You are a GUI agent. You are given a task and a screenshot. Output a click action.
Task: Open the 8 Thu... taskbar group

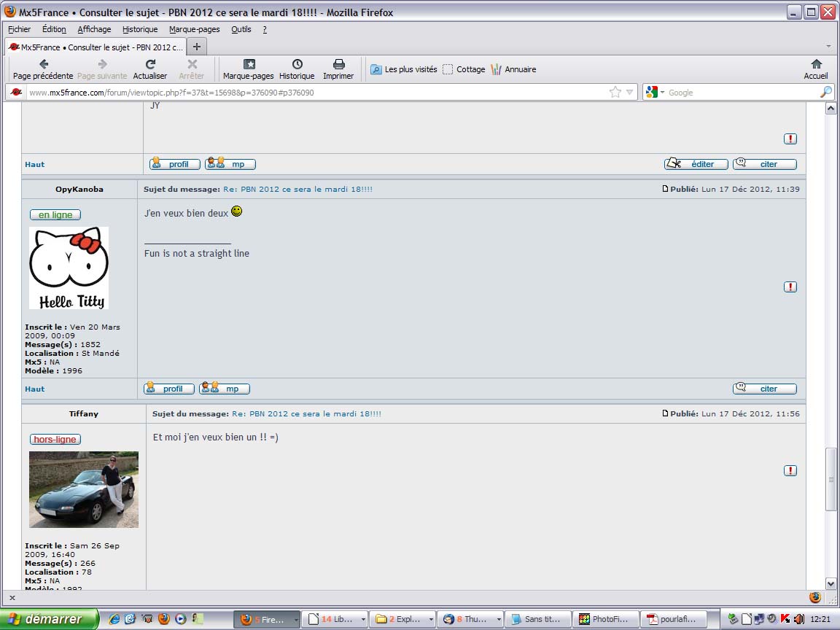click(x=470, y=619)
